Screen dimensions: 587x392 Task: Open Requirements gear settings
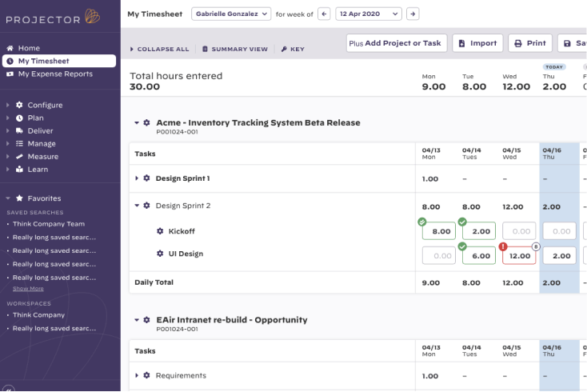click(147, 375)
